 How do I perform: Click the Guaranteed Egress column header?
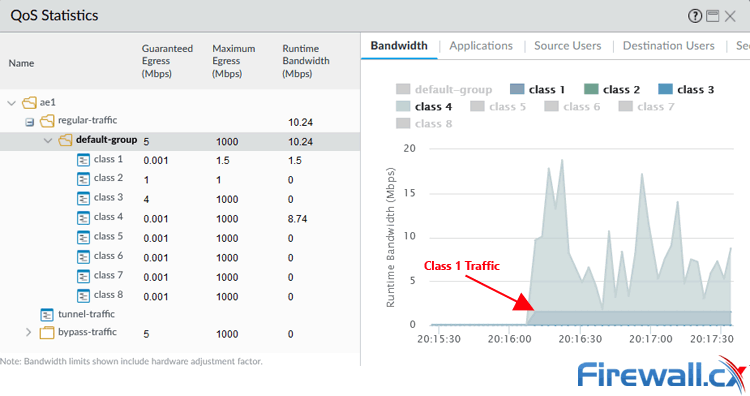(x=167, y=61)
